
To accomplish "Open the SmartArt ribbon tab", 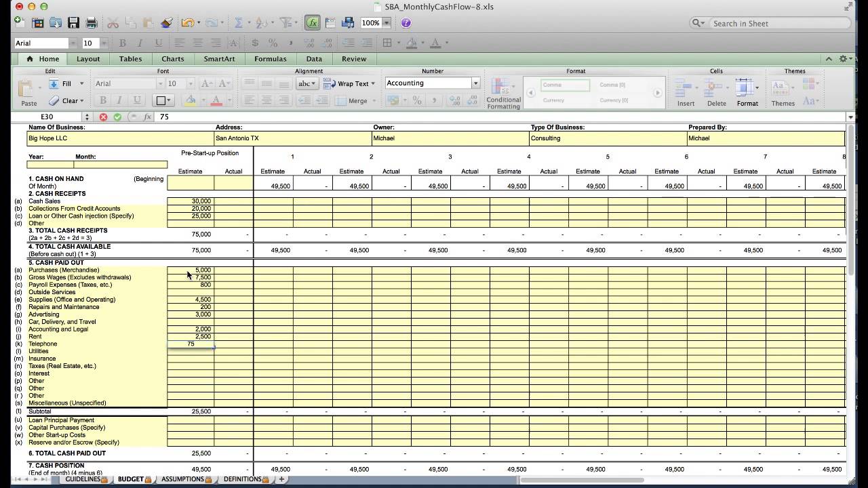I will [220, 59].
